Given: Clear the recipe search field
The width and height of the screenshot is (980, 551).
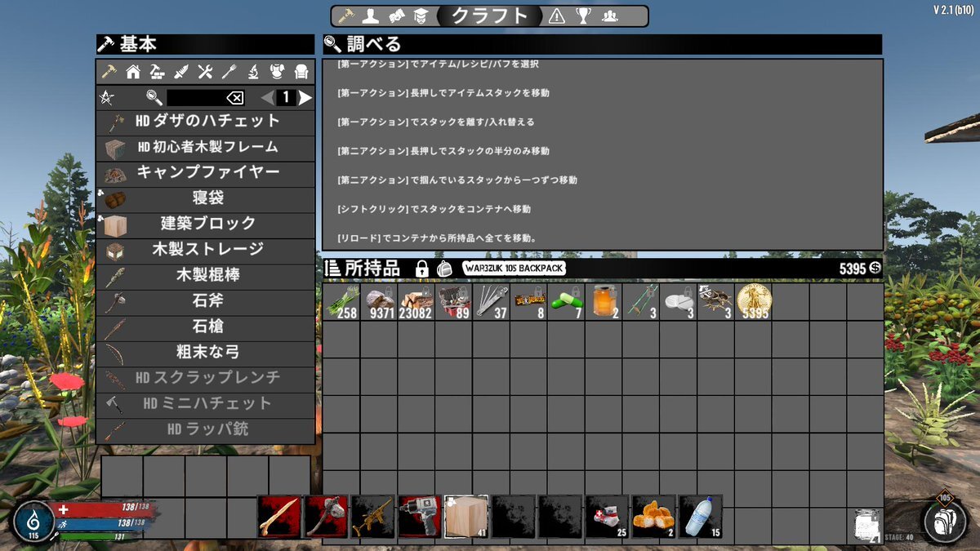Looking at the screenshot, I should pos(234,98).
